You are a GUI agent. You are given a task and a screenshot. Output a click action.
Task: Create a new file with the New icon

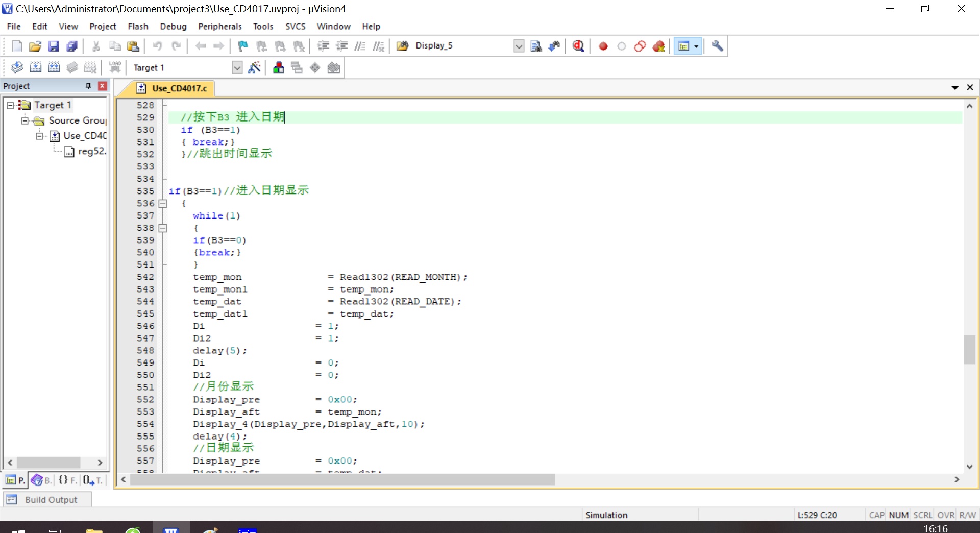pyautogui.click(x=17, y=46)
